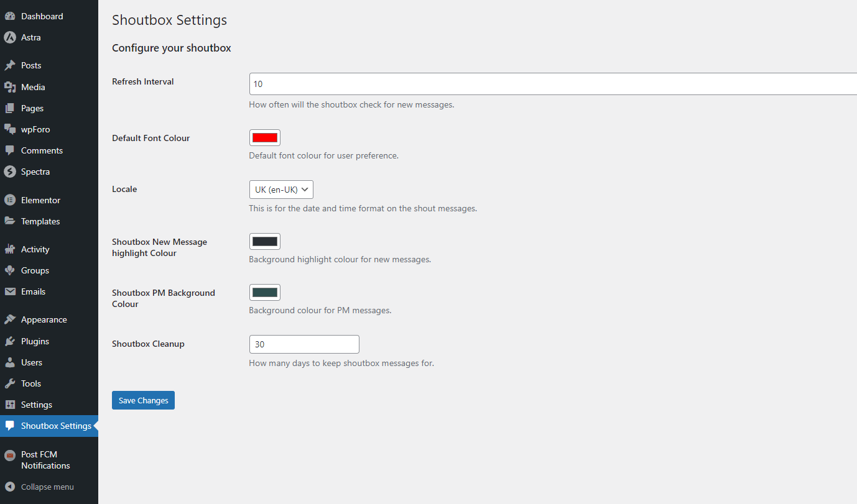Open the Activity menu item
The width and height of the screenshot is (857, 504).
pyautogui.click(x=49, y=249)
